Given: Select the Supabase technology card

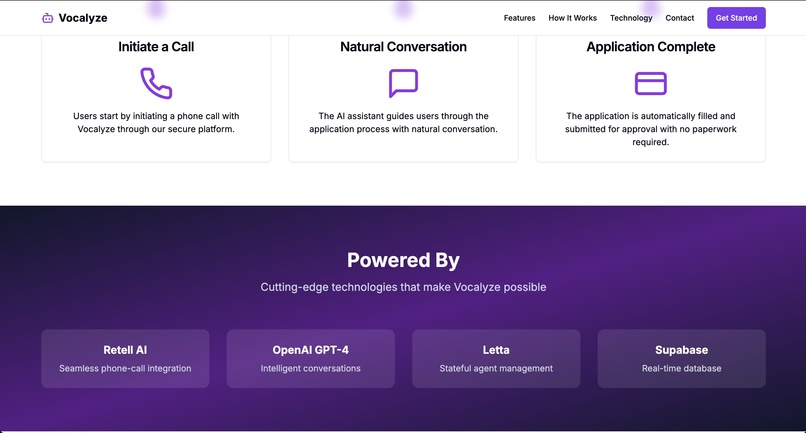Looking at the screenshot, I should click(x=682, y=358).
